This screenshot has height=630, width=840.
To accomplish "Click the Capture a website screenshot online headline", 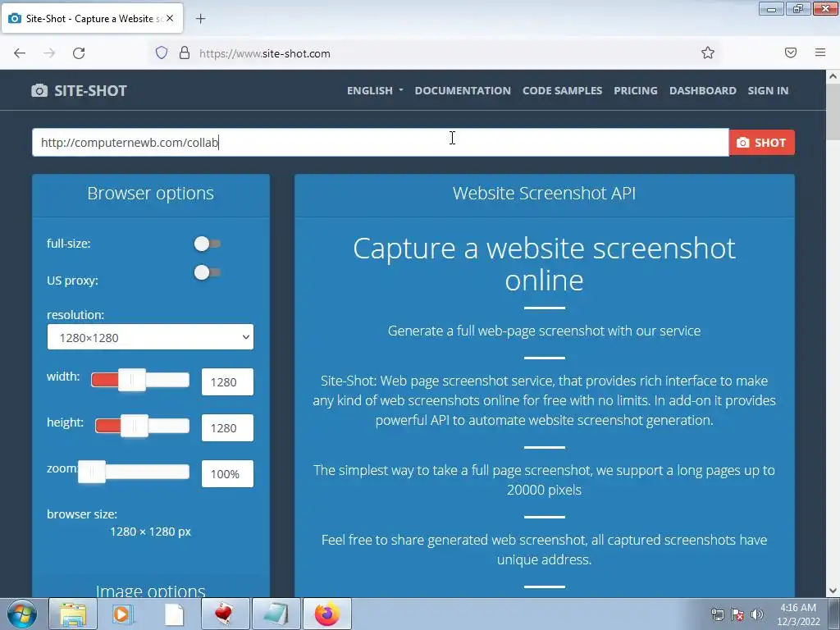I will pos(545,264).
